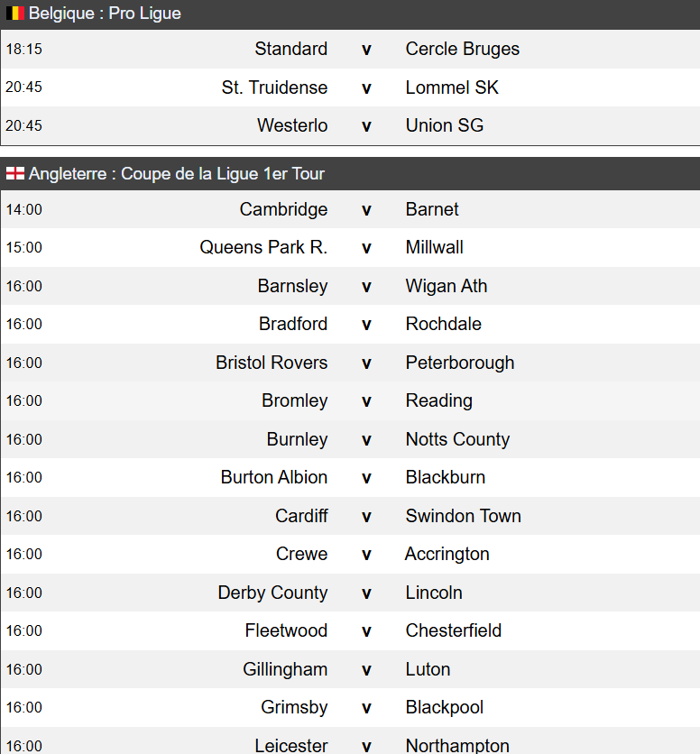Viewport: 700px width, 754px height.
Task: Click the Burton Albion team name
Action: coord(274,477)
